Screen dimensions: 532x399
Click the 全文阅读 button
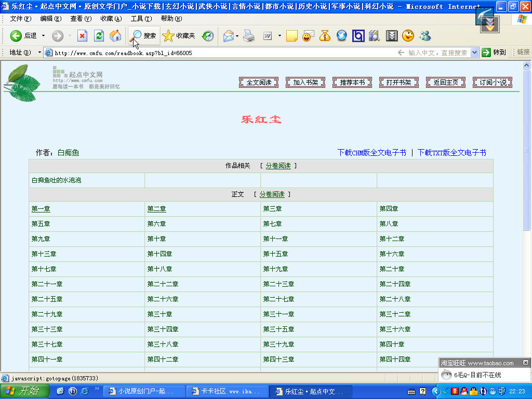click(259, 83)
